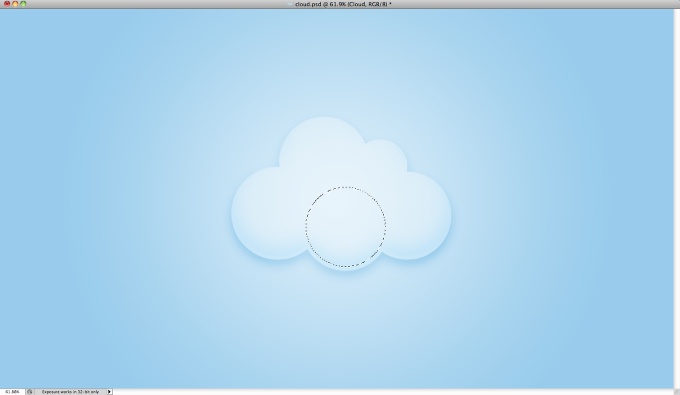The height and width of the screenshot is (395, 680).
Task: Click the vertical scrollbar on the right edge
Action: pyautogui.click(x=677, y=198)
